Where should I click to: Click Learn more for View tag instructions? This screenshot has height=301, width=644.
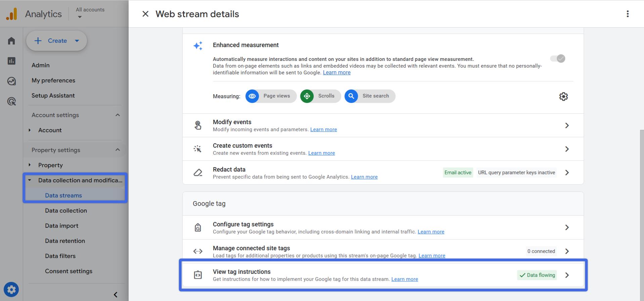click(x=405, y=279)
